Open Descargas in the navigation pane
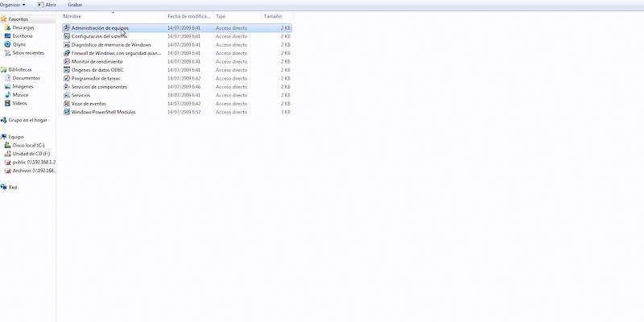 (23, 27)
